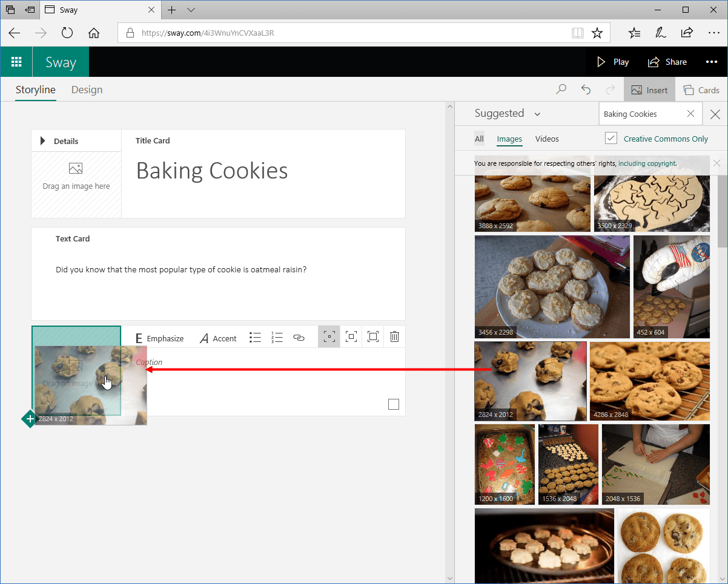Apply Emphasize formatting

(x=160, y=338)
